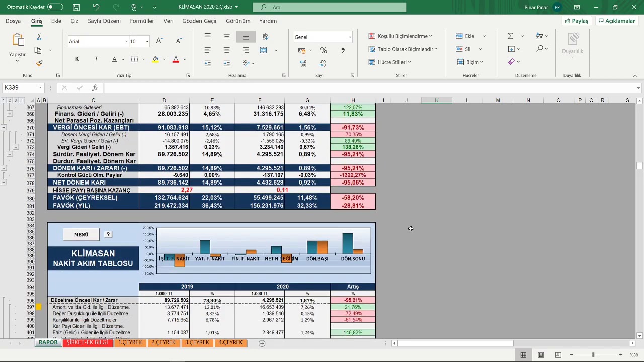The height and width of the screenshot is (362, 644).
Task: Toggle align text left
Action: [x=208, y=50]
